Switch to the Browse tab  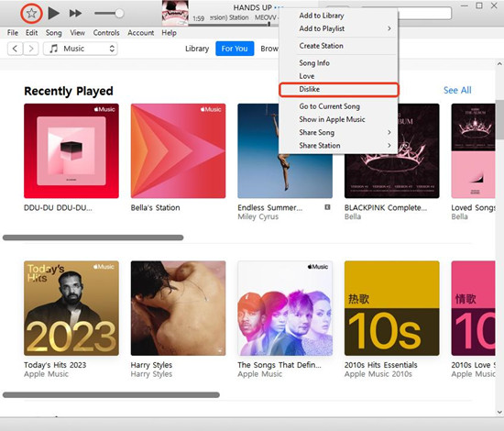[x=269, y=49]
